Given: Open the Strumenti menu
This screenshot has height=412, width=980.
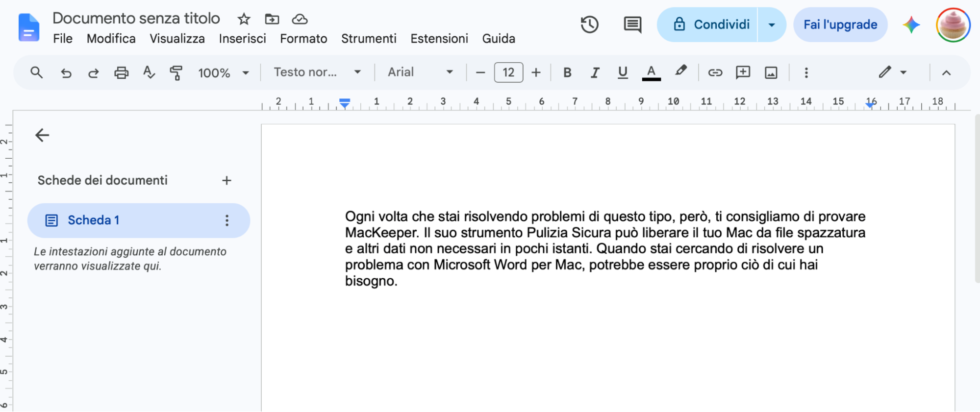Looking at the screenshot, I should click(369, 39).
